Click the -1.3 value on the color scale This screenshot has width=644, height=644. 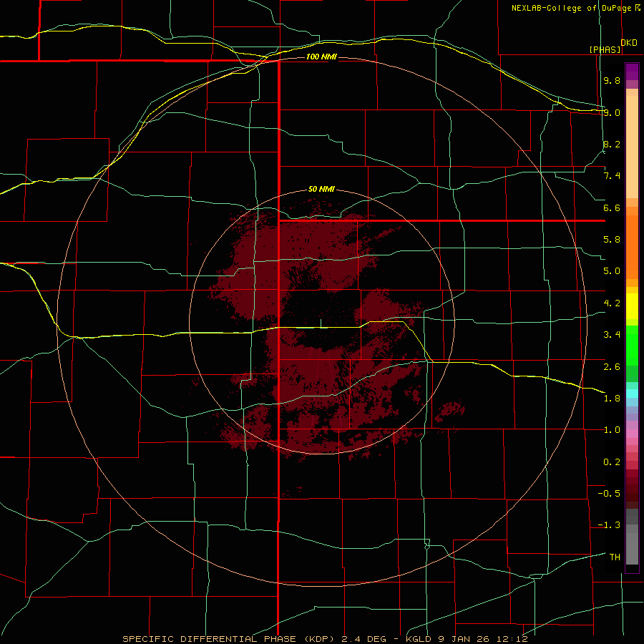pyautogui.click(x=609, y=525)
